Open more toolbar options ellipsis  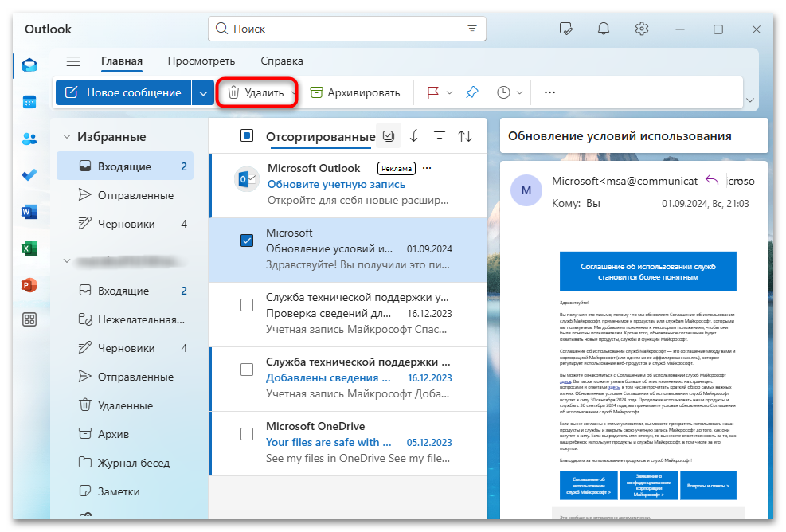click(x=550, y=92)
